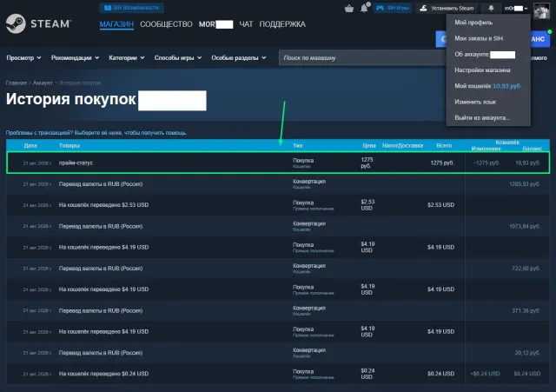Open SIH Игры button
This screenshot has height=392, width=556.
393,8
